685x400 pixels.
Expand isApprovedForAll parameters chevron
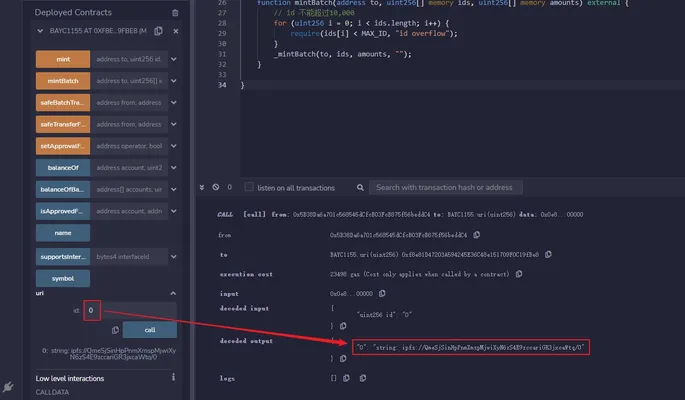click(x=174, y=211)
